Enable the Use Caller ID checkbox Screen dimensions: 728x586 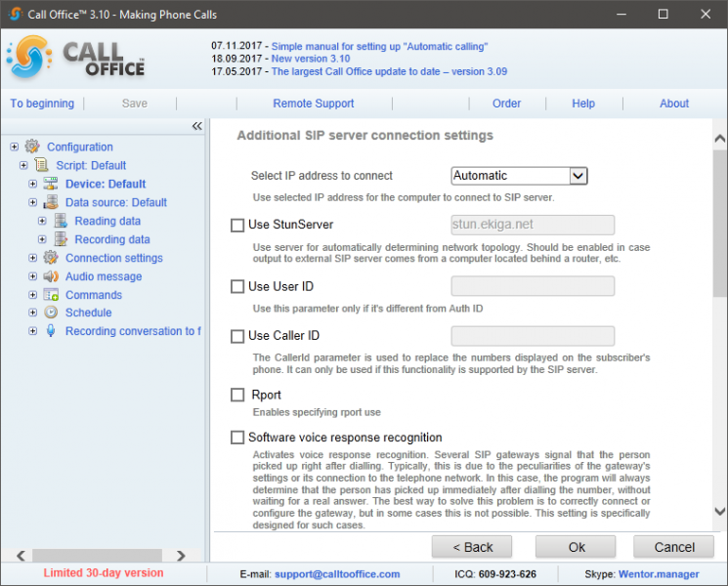point(237,336)
